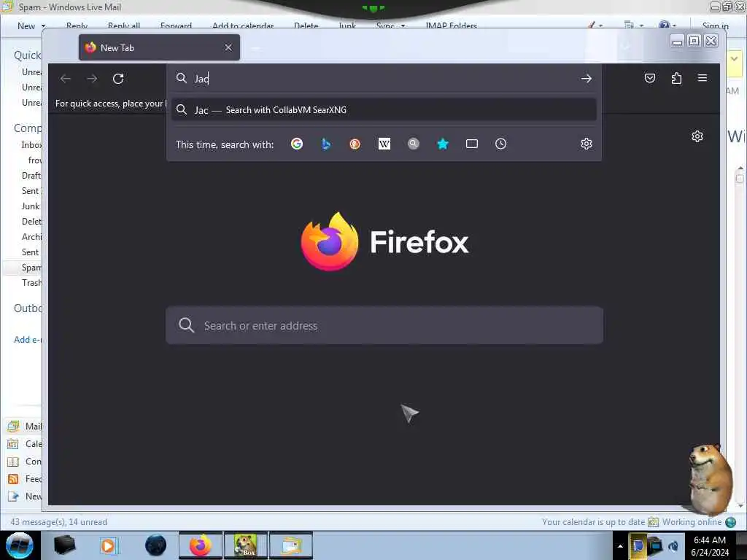The width and height of the screenshot is (747, 560).
Task: Select the Trash folder in Live Mail
Action: [31, 283]
